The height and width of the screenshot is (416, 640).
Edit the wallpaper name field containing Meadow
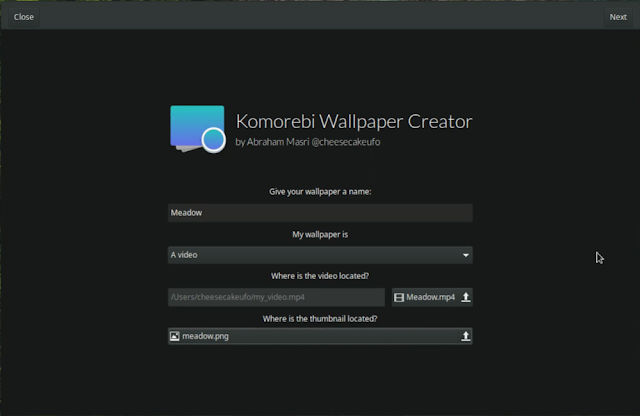coord(320,213)
